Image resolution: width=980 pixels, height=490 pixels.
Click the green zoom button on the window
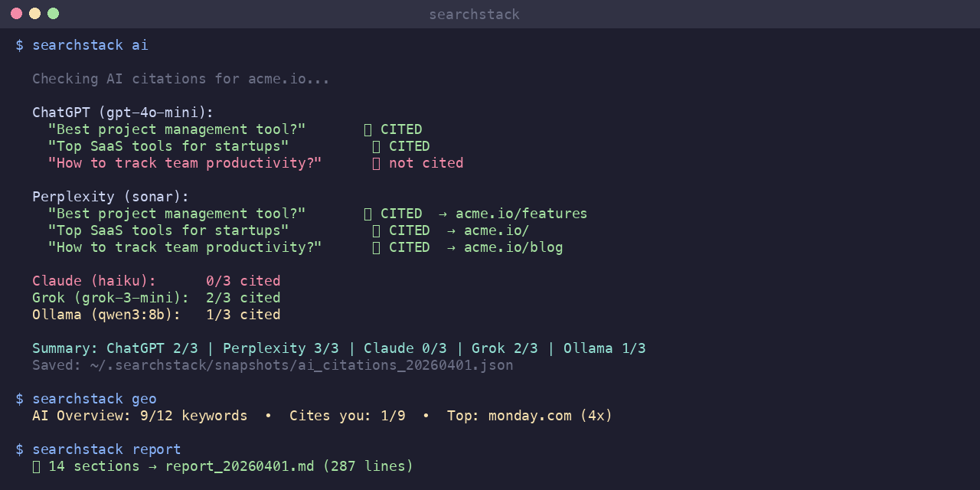(x=53, y=13)
